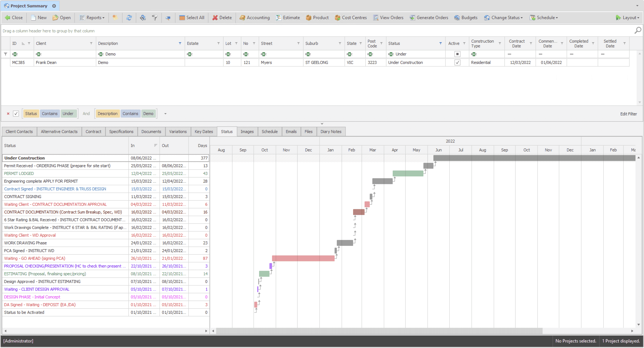The height and width of the screenshot is (348, 644).
Task: Click the binoculars find icon
Action: (x=143, y=18)
